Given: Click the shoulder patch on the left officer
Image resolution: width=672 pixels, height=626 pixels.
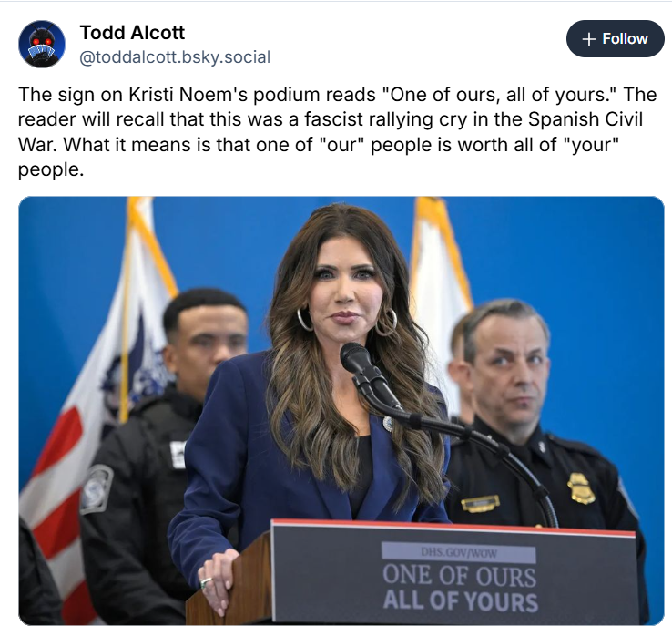Looking at the screenshot, I should point(97,488).
